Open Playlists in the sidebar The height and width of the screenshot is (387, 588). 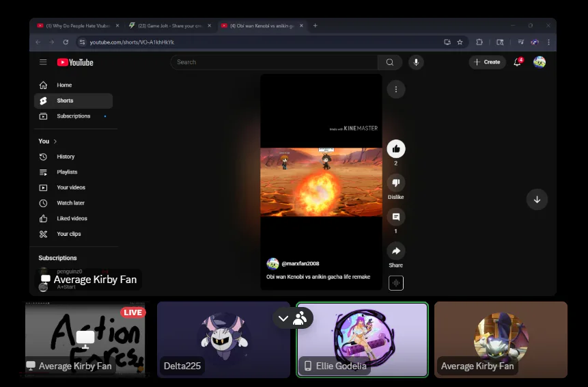pyautogui.click(x=74, y=172)
